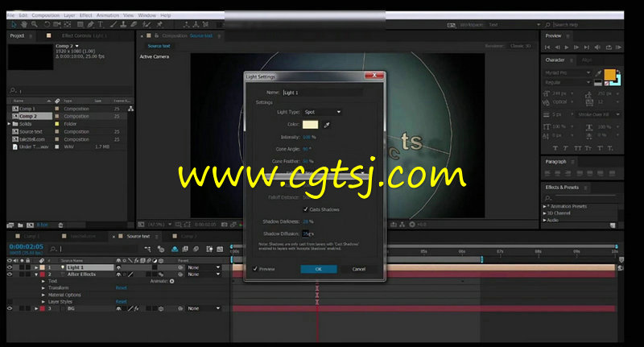This screenshot has width=644, height=347.
Task: Click the light color swatch
Action: (310, 125)
